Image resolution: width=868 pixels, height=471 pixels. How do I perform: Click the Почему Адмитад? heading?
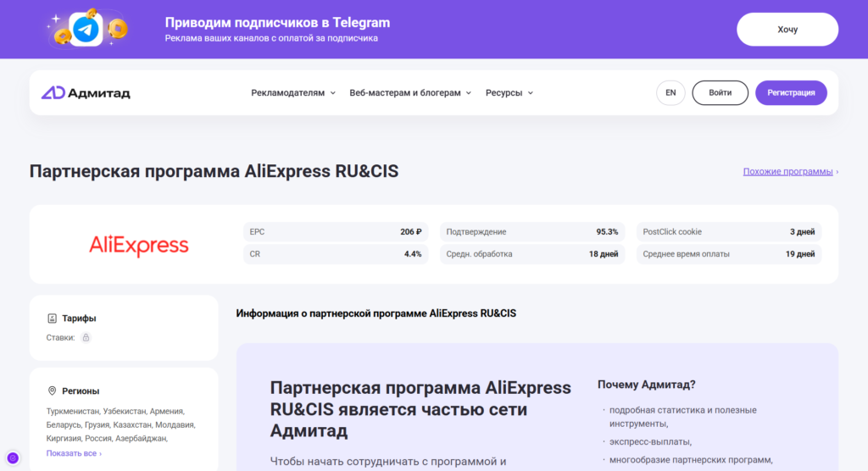tap(646, 384)
